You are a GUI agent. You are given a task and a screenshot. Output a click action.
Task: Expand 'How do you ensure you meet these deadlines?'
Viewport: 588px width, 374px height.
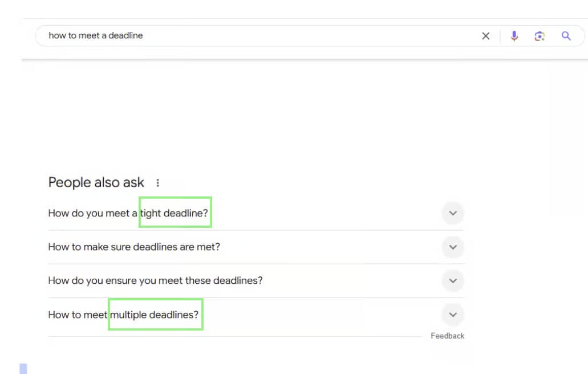click(x=453, y=280)
